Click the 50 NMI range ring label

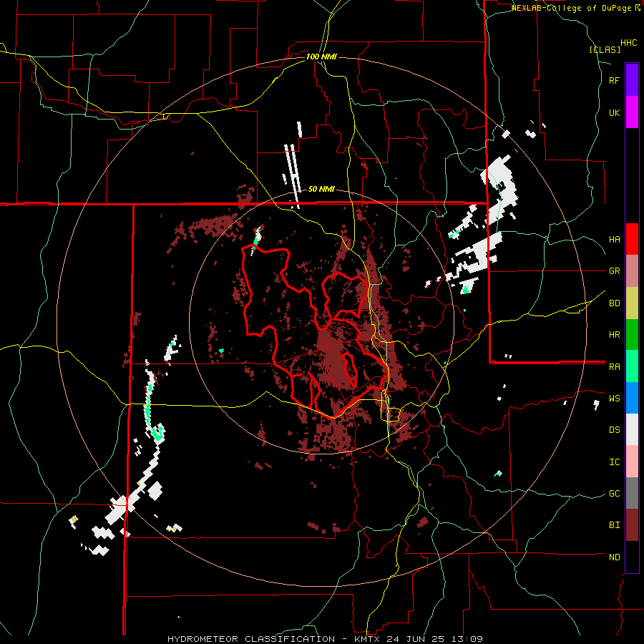click(321, 189)
